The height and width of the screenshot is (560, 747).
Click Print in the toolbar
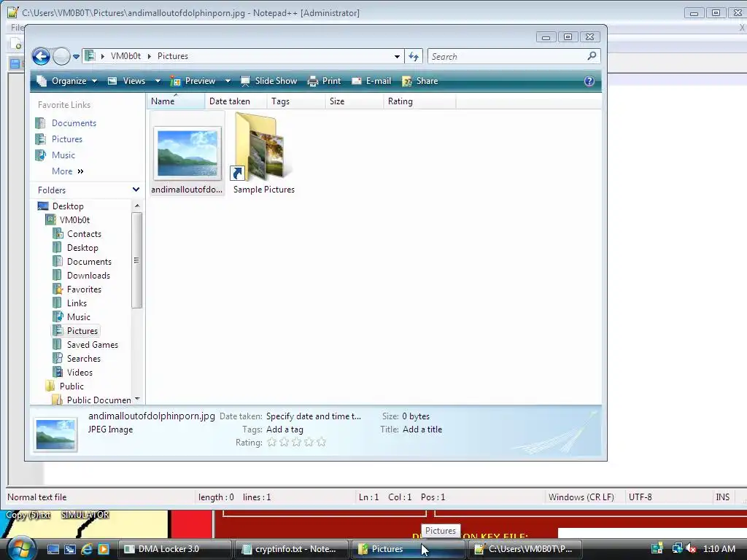tap(325, 81)
